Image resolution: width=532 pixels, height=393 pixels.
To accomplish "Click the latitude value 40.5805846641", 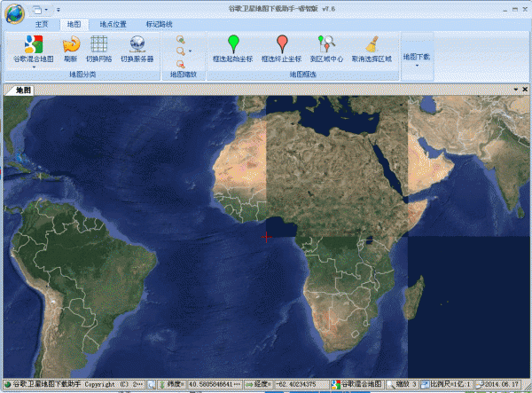I will pyautogui.click(x=215, y=384).
